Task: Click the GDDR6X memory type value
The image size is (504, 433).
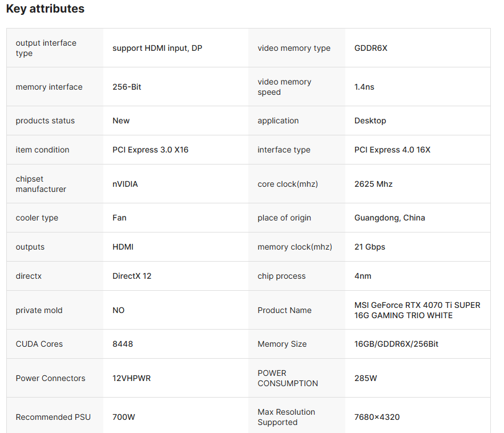Action: point(370,48)
